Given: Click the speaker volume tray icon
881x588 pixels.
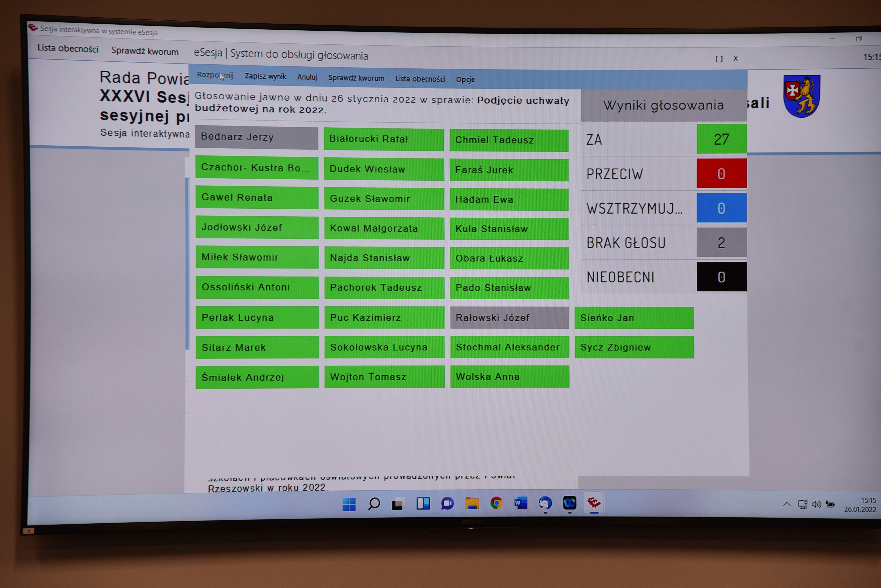Looking at the screenshot, I should click(x=816, y=504).
